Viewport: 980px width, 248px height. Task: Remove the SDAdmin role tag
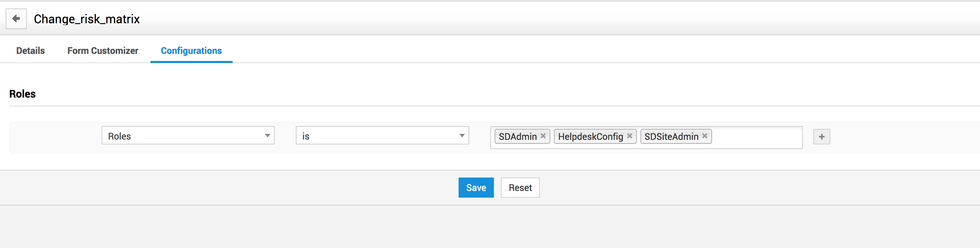point(543,136)
